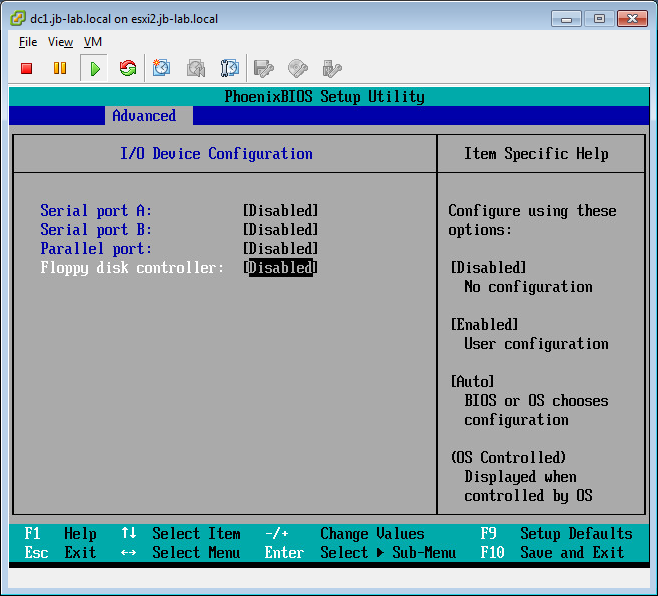Click the red Power Off button
The image size is (658, 596).
(x=27, y=69)
